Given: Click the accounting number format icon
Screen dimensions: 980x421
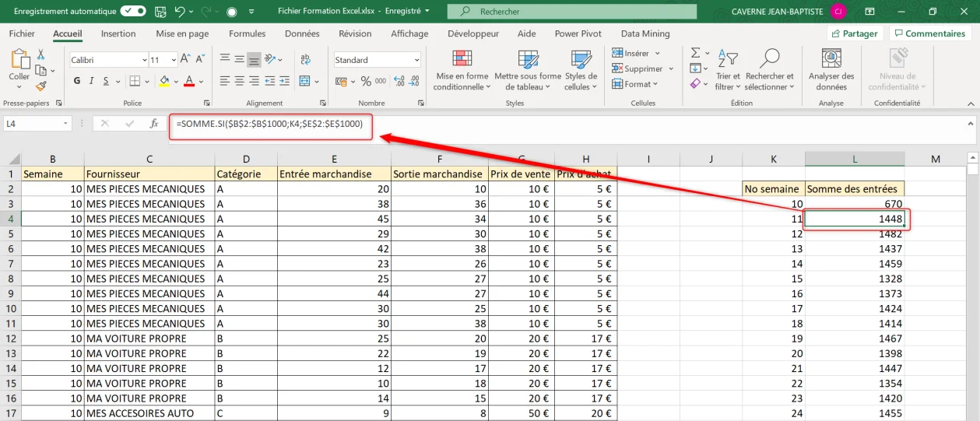Looking at the screenshot, I should pyautogui.click(x=342, y=81).
